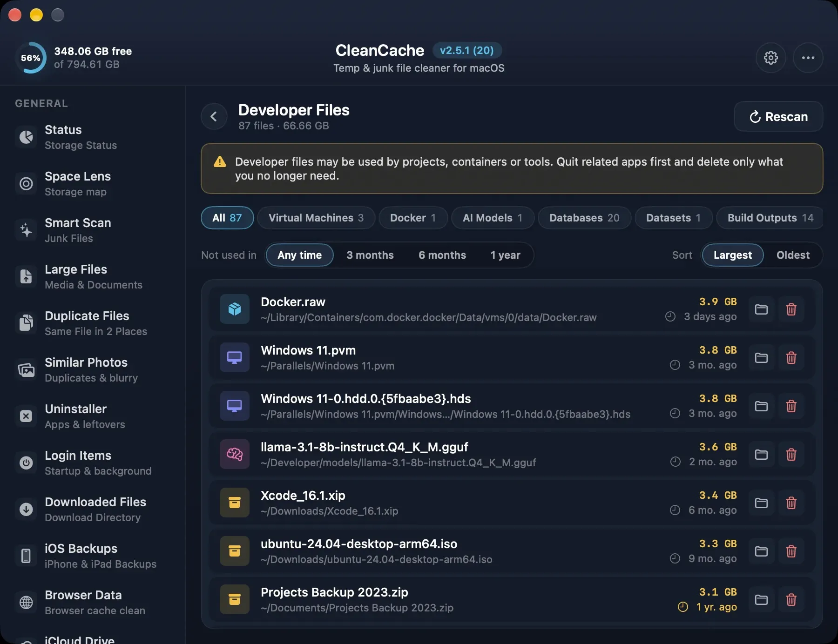Delete the llama-3.1-8b-instruct gguf file
838x644 pixels.
[791, 455]
